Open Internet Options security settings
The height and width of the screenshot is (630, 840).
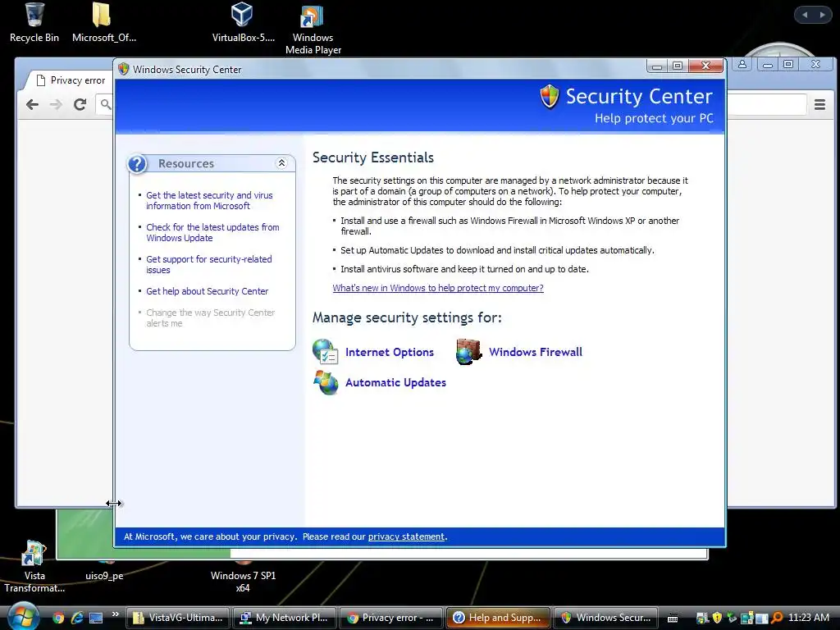(390, 352)
